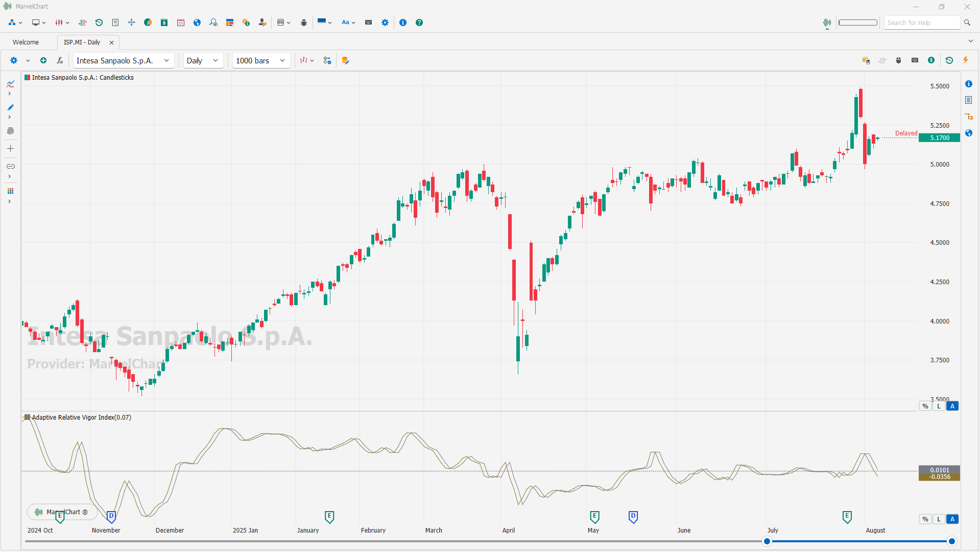Viewport: 980px width, 552px height.
Task: Click the green dollar sheet icon
Action: (x=164, y=22)
